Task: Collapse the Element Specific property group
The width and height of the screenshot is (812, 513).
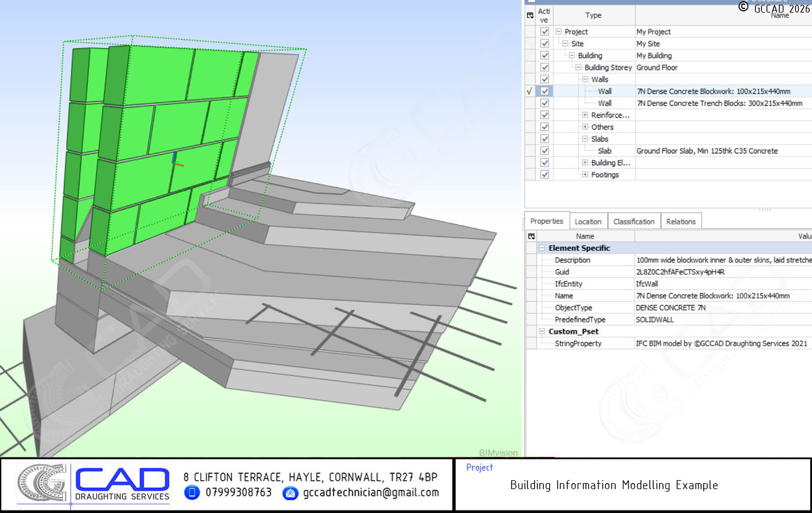Action: (x=542, y=248)
